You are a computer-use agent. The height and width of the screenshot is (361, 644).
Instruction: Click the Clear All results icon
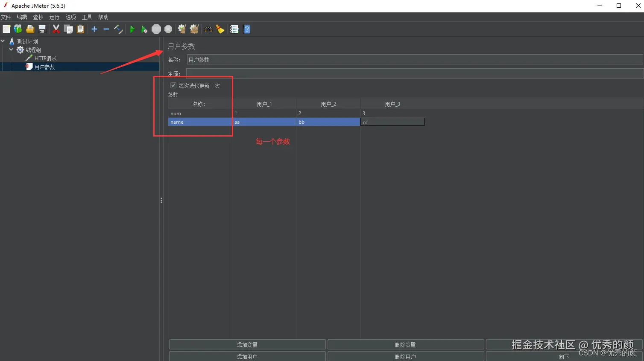pos(194,29)
